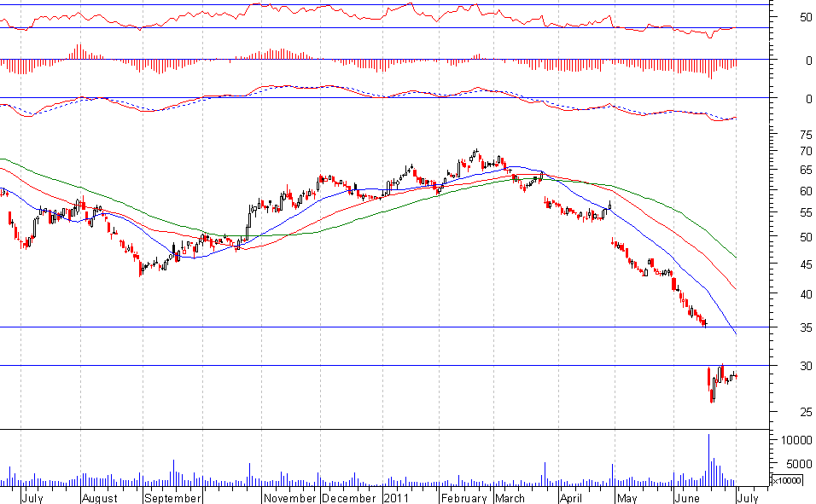Viewport: 816px width, 504px height.
Task: Select the horizontal support line at price 35
Action: (385, 327)
